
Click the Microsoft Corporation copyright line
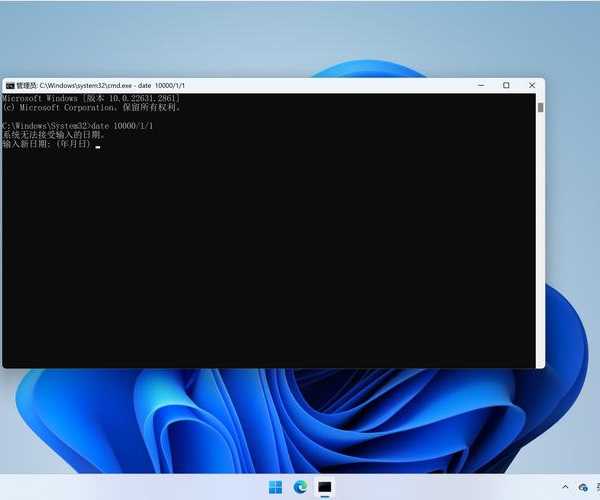coord(91,107)
